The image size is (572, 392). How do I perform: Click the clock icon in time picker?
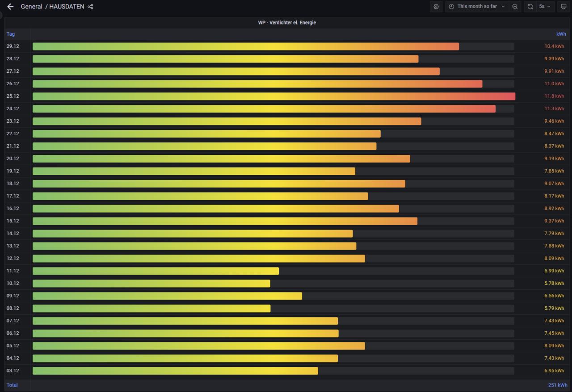tap(451, 7)
